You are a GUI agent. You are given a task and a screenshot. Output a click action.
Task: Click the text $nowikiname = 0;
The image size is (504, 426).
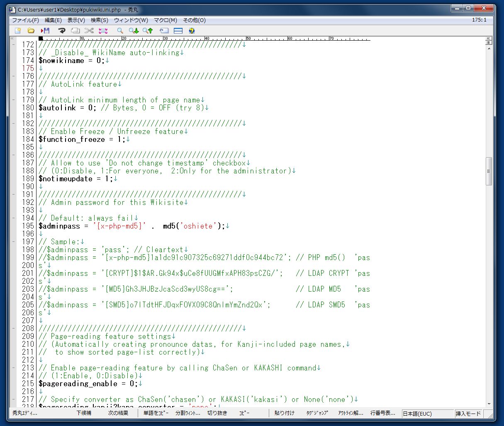72,61
